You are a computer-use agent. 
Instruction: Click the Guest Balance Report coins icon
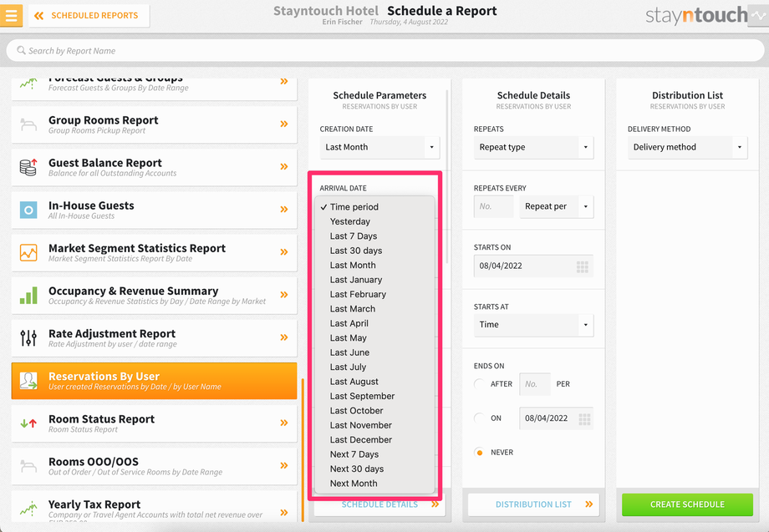click(28, 167)
